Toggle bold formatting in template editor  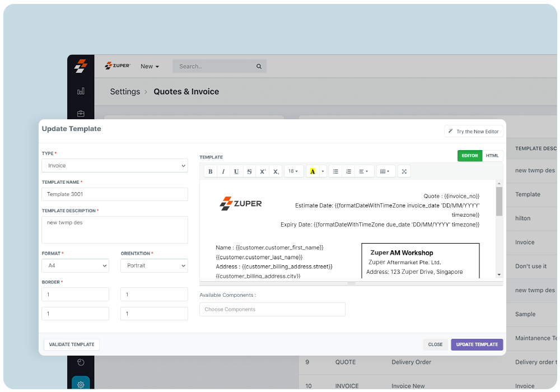click(x=211, y=171)
